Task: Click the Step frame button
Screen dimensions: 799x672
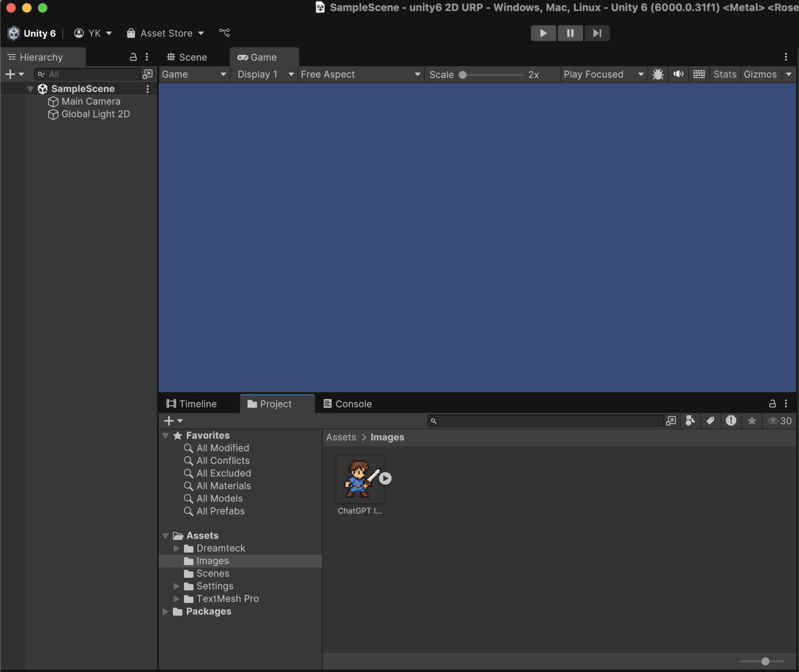Action: [597, 33]
